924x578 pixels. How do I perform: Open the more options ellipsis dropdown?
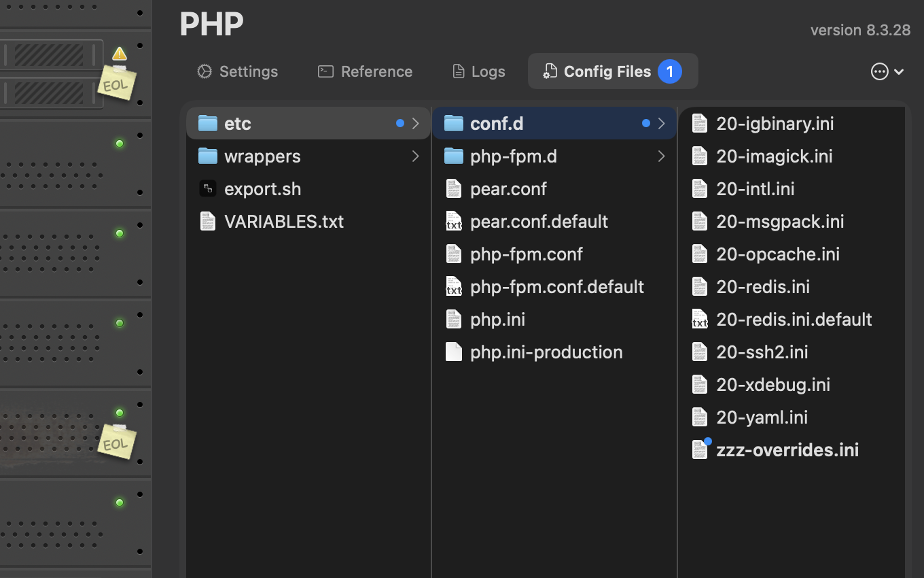tap(887, 71)
